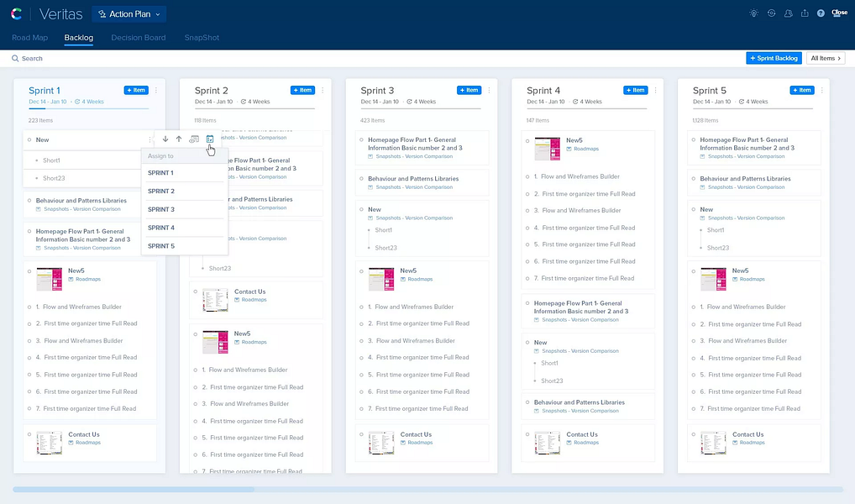Switch to the Decision Board tab

coord(139,38)
